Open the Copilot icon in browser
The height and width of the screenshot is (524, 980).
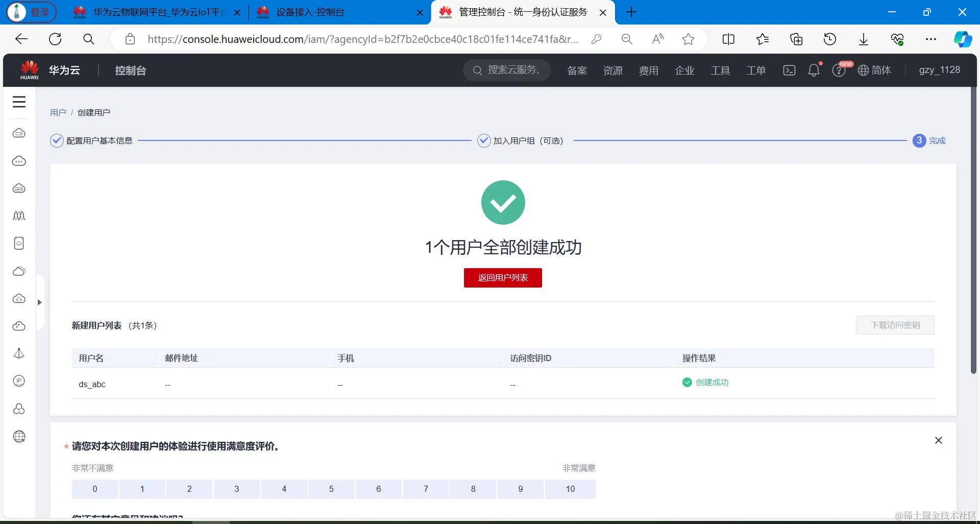pos(963,39)
